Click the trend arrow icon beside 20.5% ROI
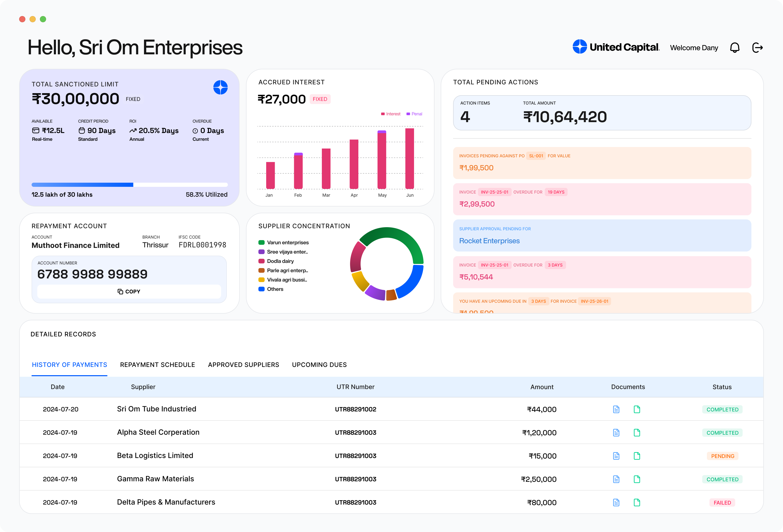This screenshot has height=532, width=783. [x=133, y=130]
